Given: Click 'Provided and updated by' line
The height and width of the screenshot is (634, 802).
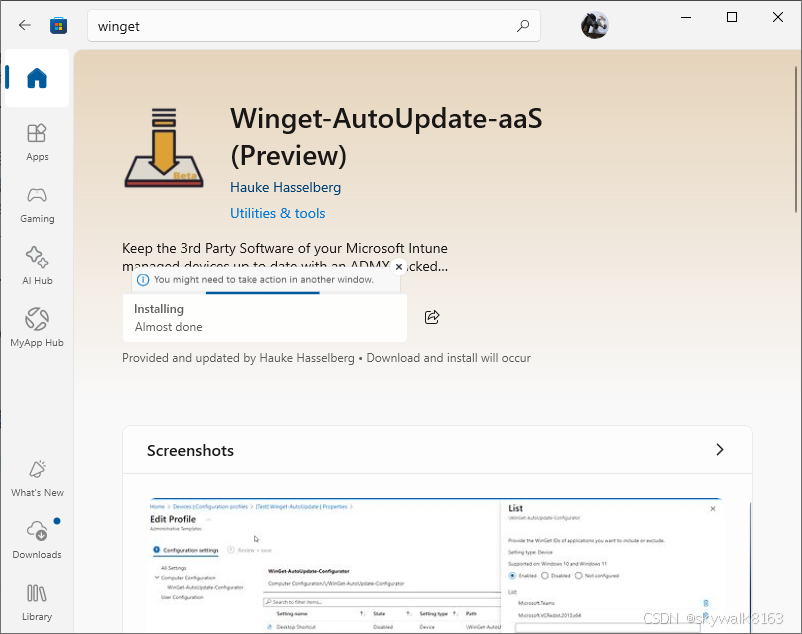Looking at the screenshot, I should coord(326,358).
